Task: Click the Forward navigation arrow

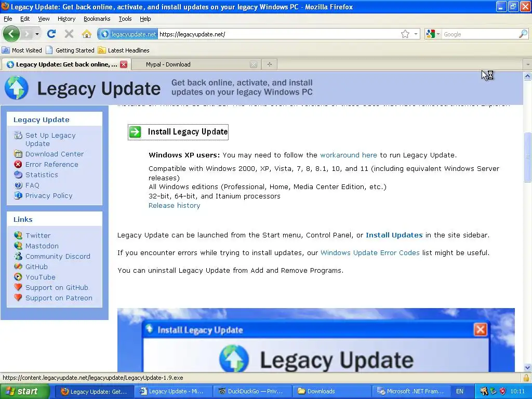Action: (x=26, y=34)
